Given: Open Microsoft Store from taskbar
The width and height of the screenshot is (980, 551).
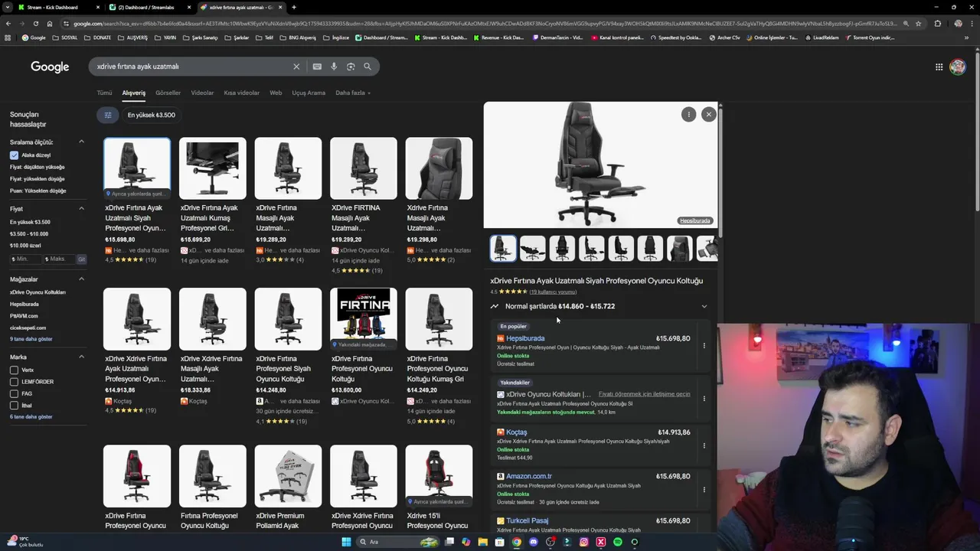Looking at the screenshot, I should click(500, 542).
